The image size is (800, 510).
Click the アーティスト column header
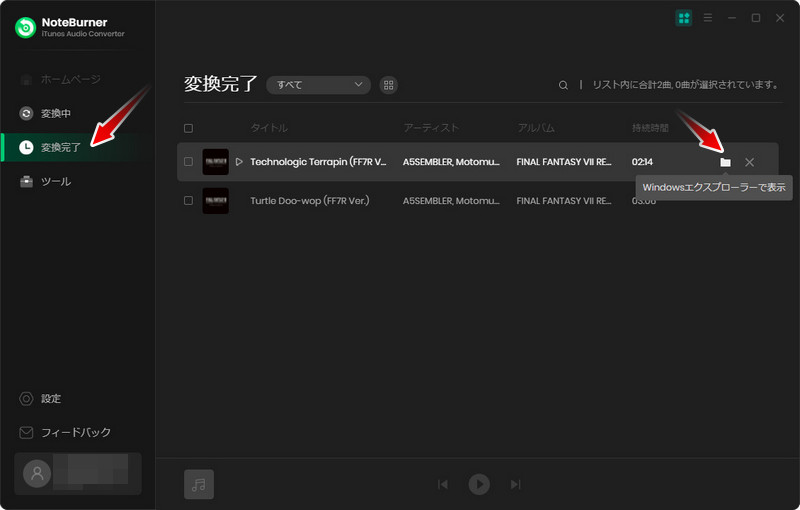pyautogui.click(x=431, y=128)
